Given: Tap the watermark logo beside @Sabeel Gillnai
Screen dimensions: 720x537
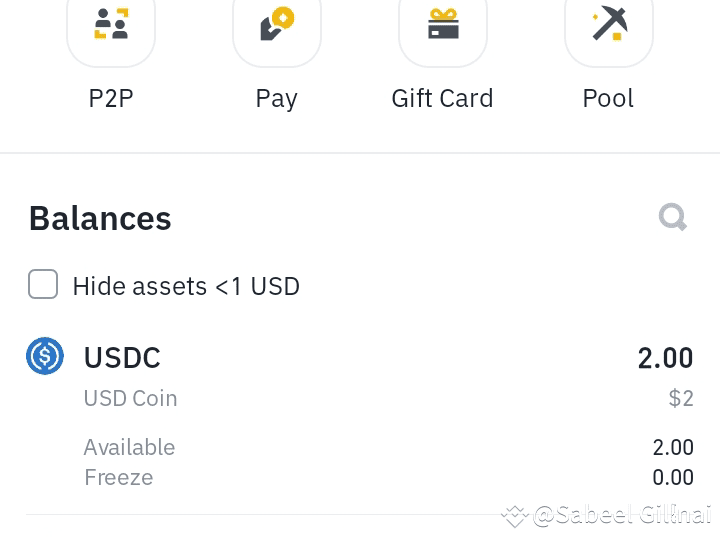Looking at the screenshot, I should pos(515,516).
